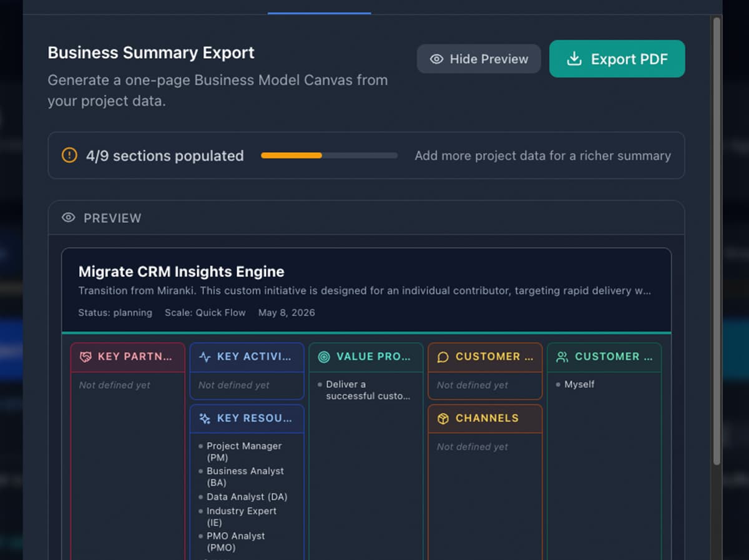The image size is (749, 560).
Task: Click the active tab underline at the top
Action: pos(320,12)
